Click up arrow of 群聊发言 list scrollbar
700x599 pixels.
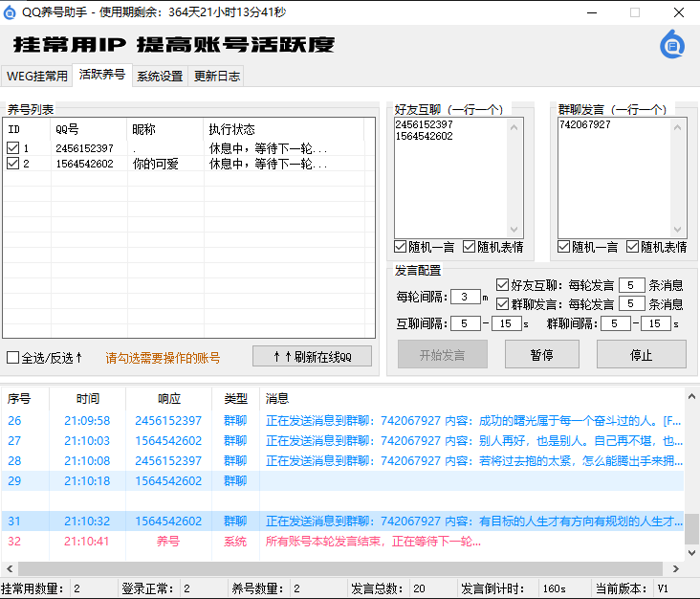tap(677, 128)
